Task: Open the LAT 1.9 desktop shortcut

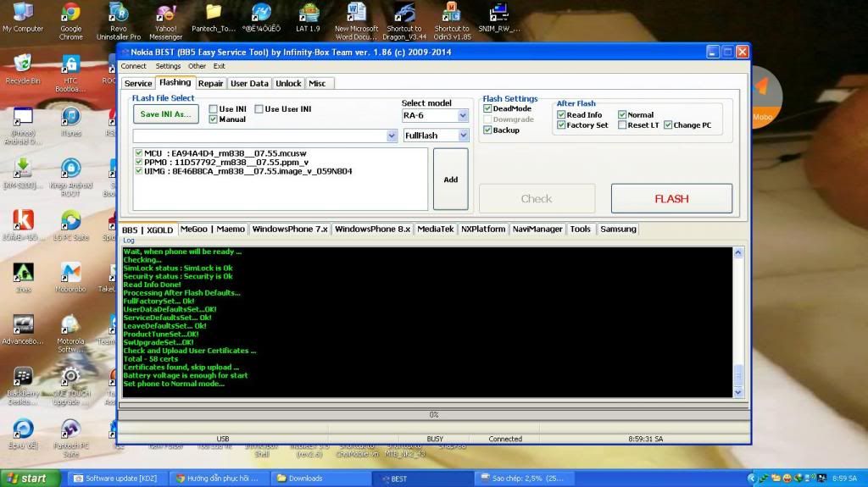Action: pyautogui.click(x=309, y=17)
